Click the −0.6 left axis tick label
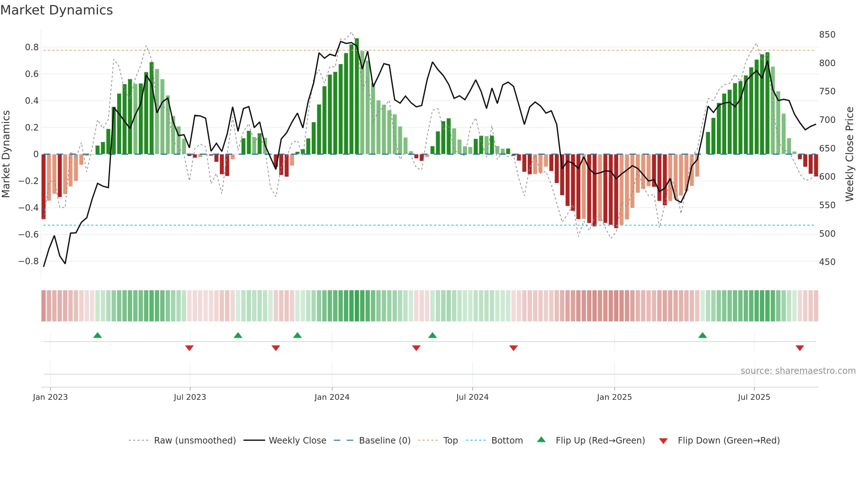868x488 pixels. [29, 235]
